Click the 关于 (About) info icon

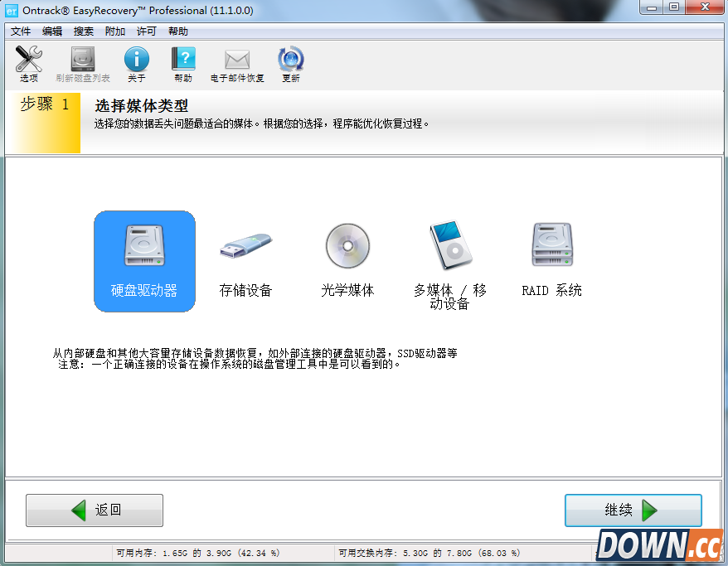135,64
